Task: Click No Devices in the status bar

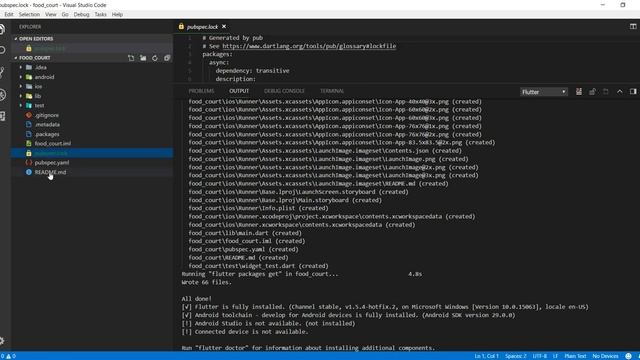Action: (605, 356)
